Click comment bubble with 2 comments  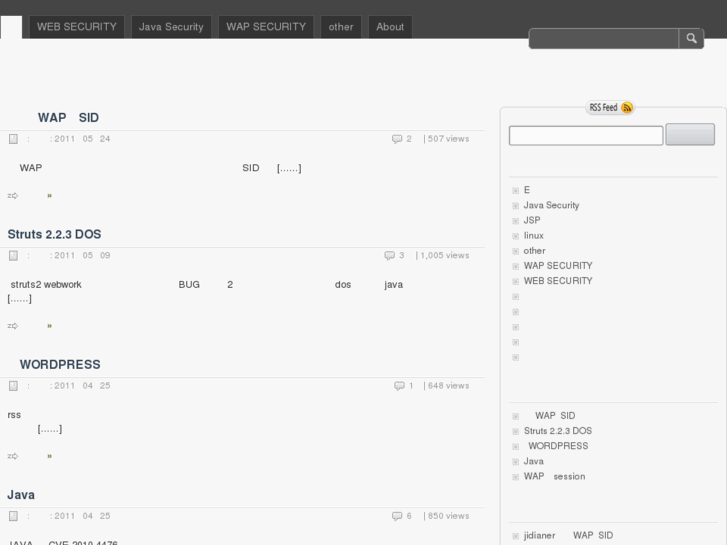click(x=397, y=139)
